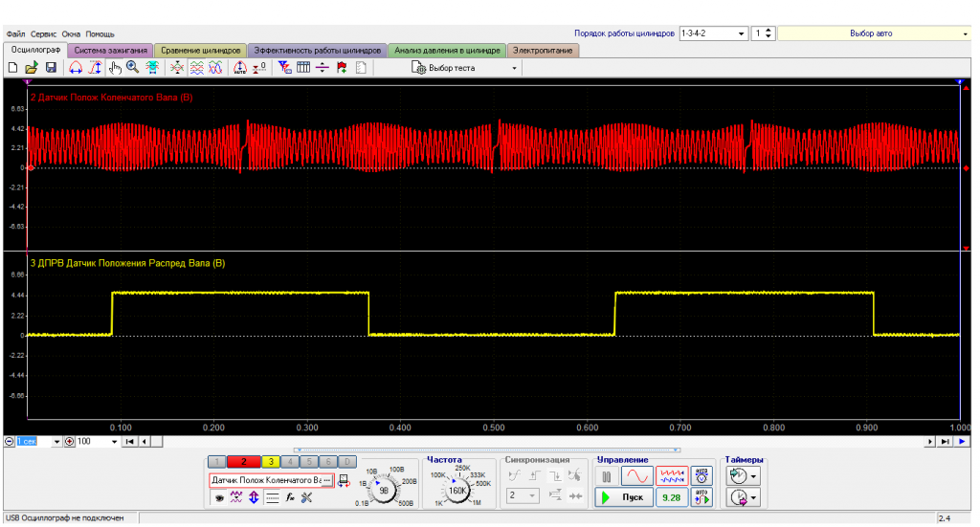Adjust the voltage range knob showing 9В

click(x=384, y=490)
